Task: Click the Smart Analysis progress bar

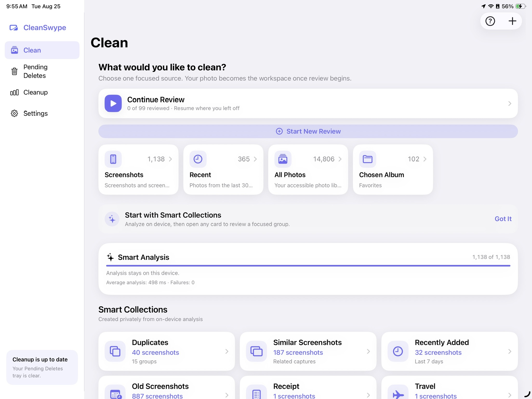Action: point(308,266)
